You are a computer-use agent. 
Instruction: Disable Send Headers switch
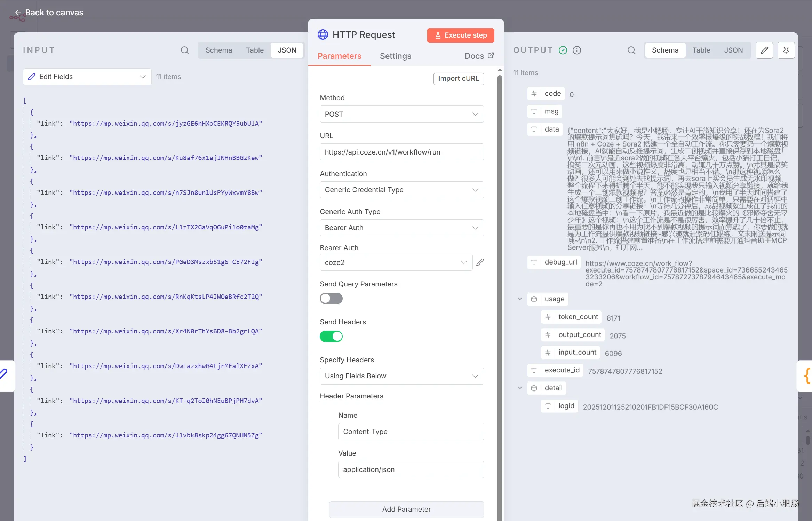[331, 337]
